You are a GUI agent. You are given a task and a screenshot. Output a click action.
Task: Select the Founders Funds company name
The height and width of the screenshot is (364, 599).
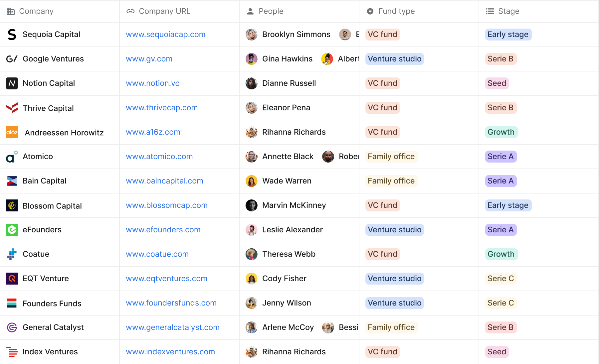click(x=52, y=303)
